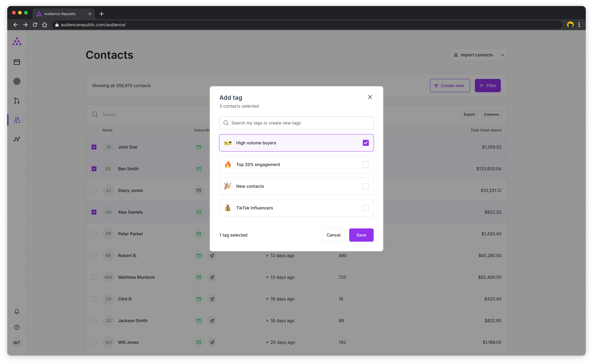Save the selected tag
Viewport: 593px width, 364px height.
361,235
